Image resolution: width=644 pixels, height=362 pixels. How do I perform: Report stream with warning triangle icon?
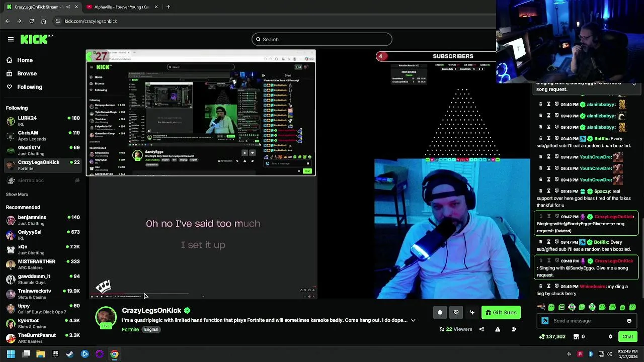click(x=498, y=329)
